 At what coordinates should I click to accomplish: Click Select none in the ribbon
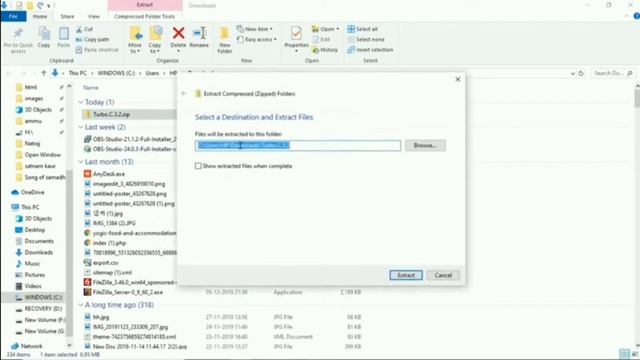pyautogui.click(x=366, y=40)
